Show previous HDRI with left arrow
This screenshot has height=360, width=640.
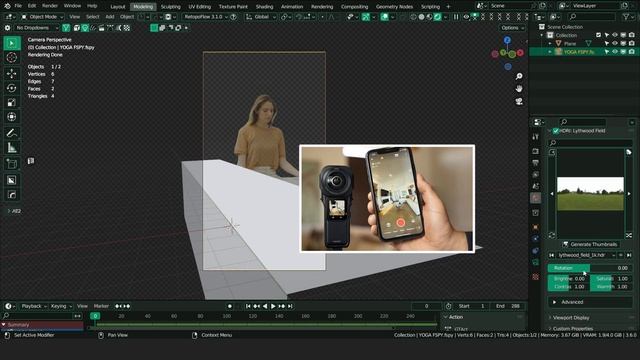click(x=552, y=194)
